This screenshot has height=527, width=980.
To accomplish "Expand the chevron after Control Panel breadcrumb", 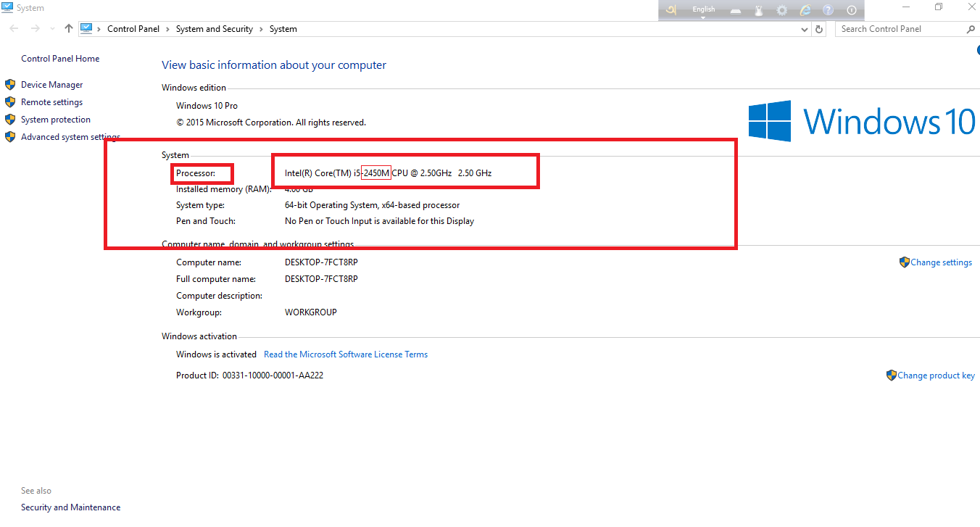I will click(167, 29).
